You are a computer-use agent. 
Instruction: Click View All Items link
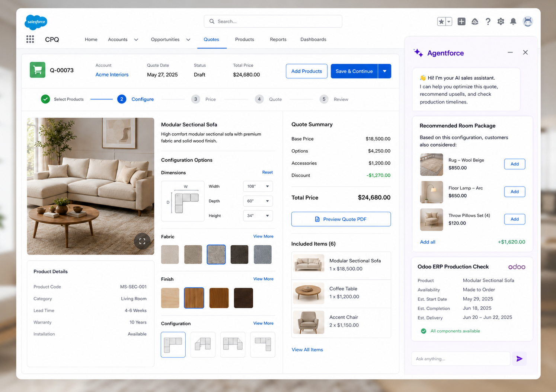point(307,350)
